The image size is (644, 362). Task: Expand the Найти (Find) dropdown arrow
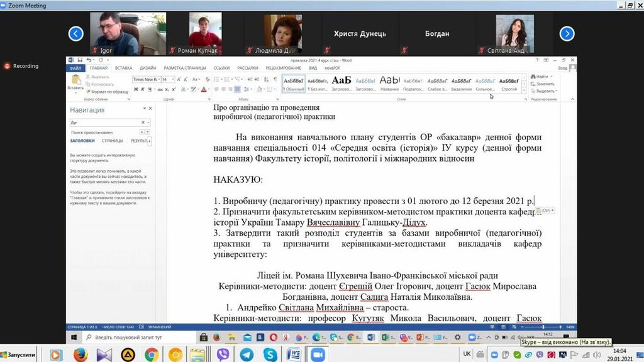pos(552,77)
